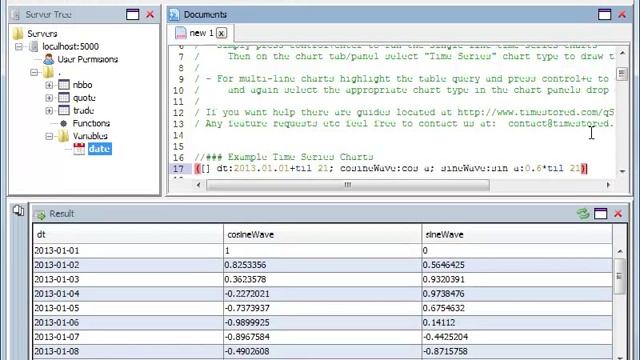Click the 2013-01-01 date cell
This screenshot has height=360, width=640.
tap(128, 251)
